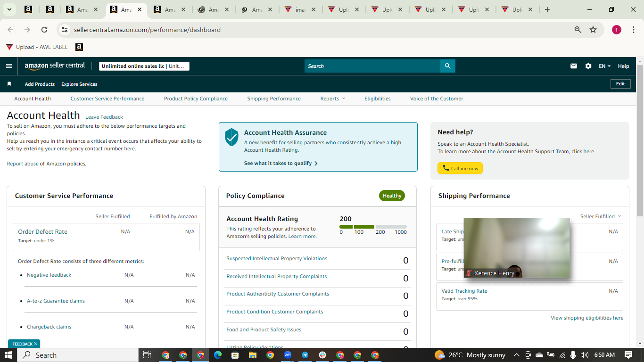Click the Valid Tracking Rate link
This screenshot has height=362, width=644.
click(x=464, y=291)
